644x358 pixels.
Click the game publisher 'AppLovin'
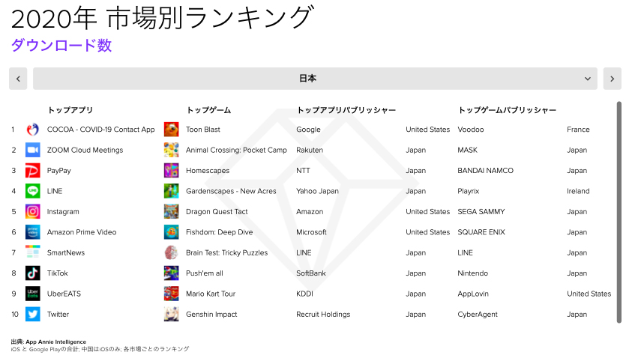pos(473,294)
